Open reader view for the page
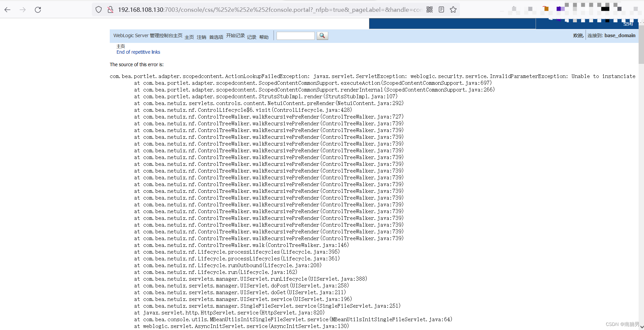 tap(441, 9)
